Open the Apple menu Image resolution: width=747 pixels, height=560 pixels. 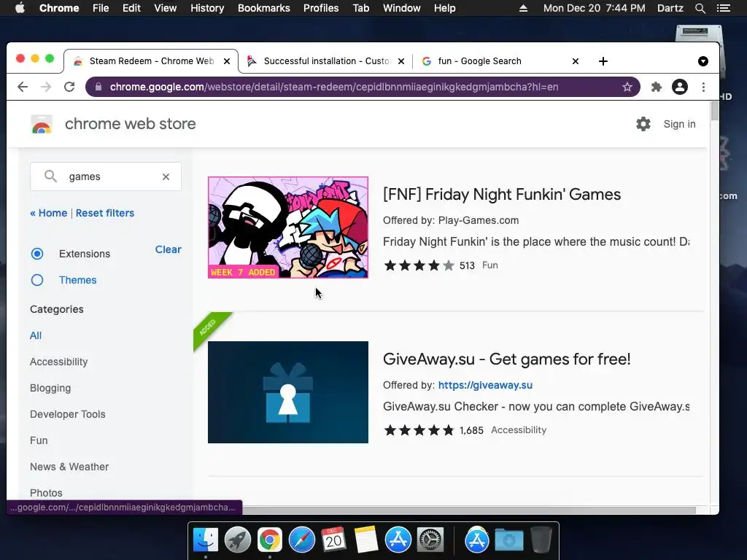pos(20,8)
